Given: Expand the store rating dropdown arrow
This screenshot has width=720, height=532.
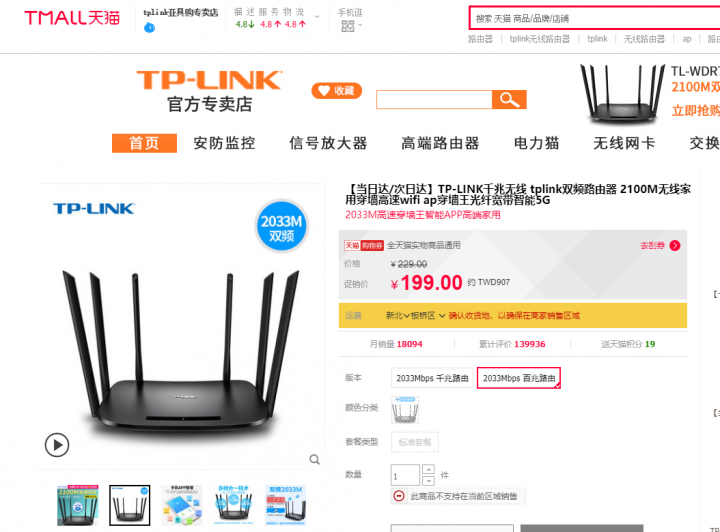Looking at the screenshot, I should click(317, 17).
